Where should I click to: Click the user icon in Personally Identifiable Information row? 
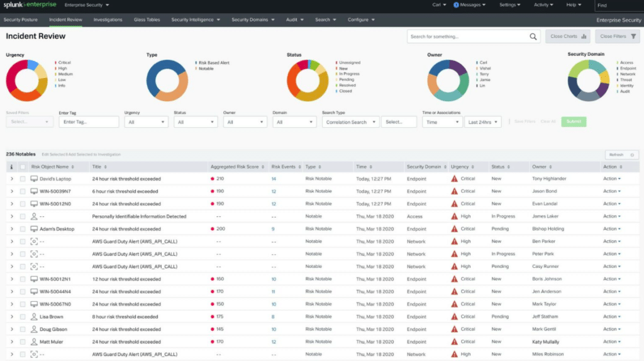pos(34,216)
